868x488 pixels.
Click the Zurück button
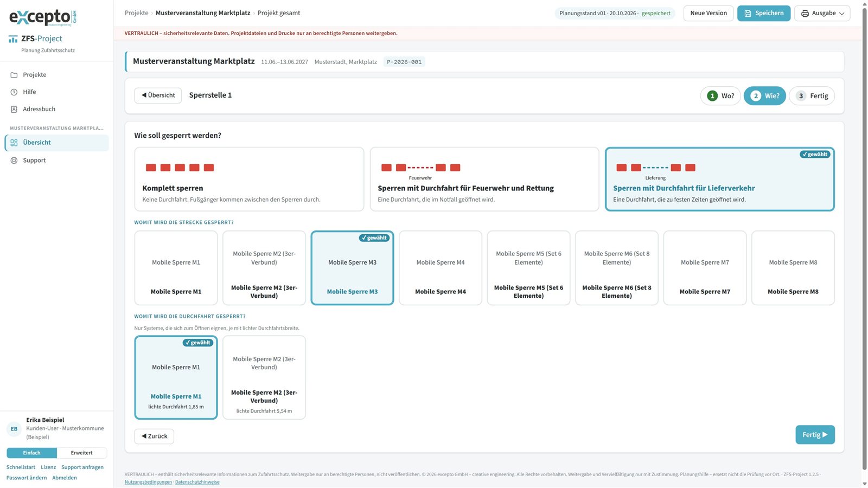tap(154, 436)
